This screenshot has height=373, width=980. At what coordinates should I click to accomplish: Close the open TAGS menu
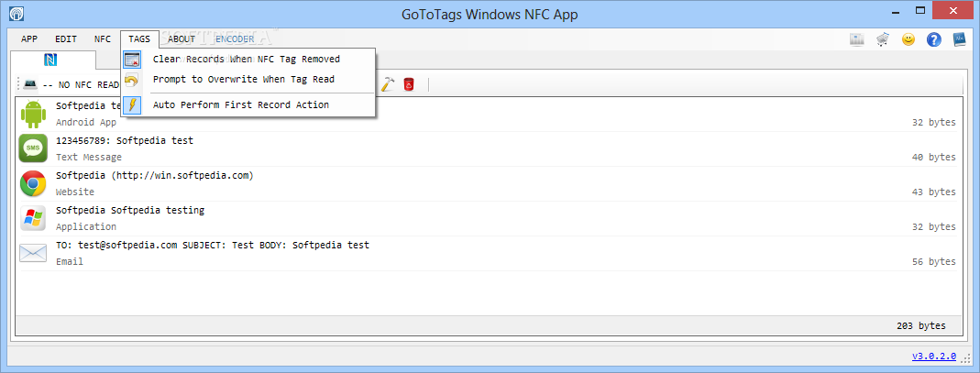tap(139, 38)
